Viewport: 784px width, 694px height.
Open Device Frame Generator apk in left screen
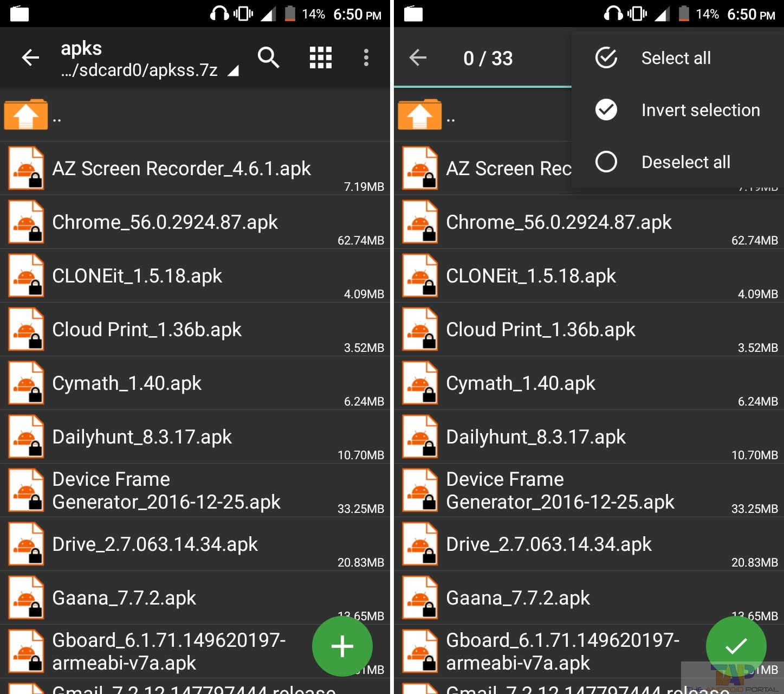195,490
